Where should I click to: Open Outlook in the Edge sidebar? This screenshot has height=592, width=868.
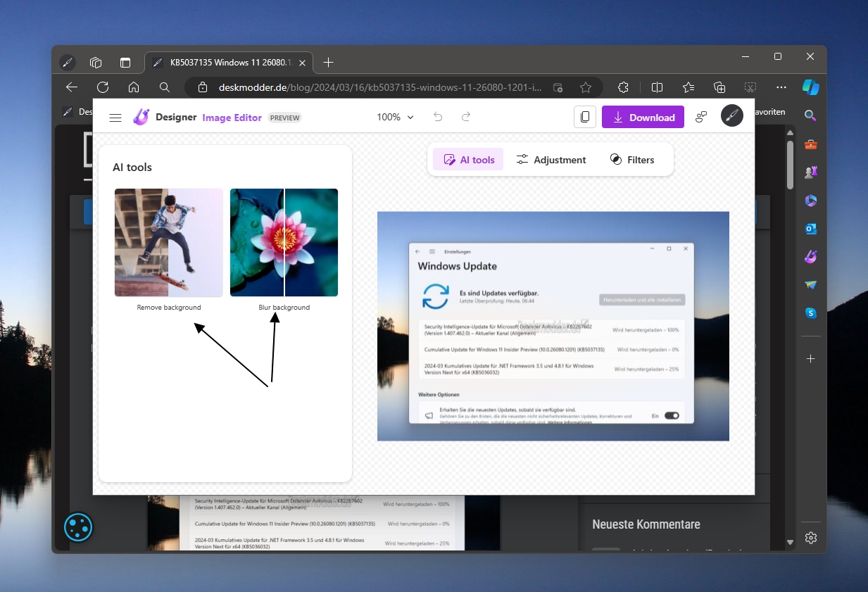811,229
